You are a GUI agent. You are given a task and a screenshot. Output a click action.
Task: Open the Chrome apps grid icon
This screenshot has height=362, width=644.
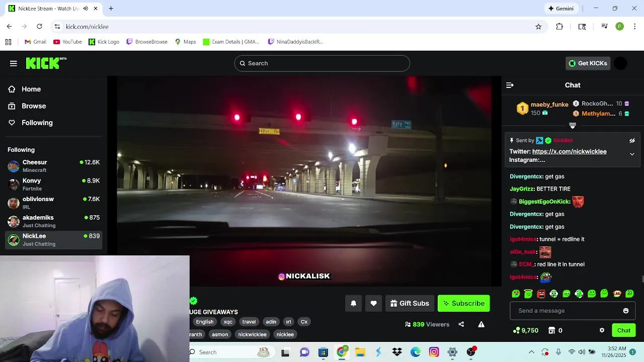[8, 42]
